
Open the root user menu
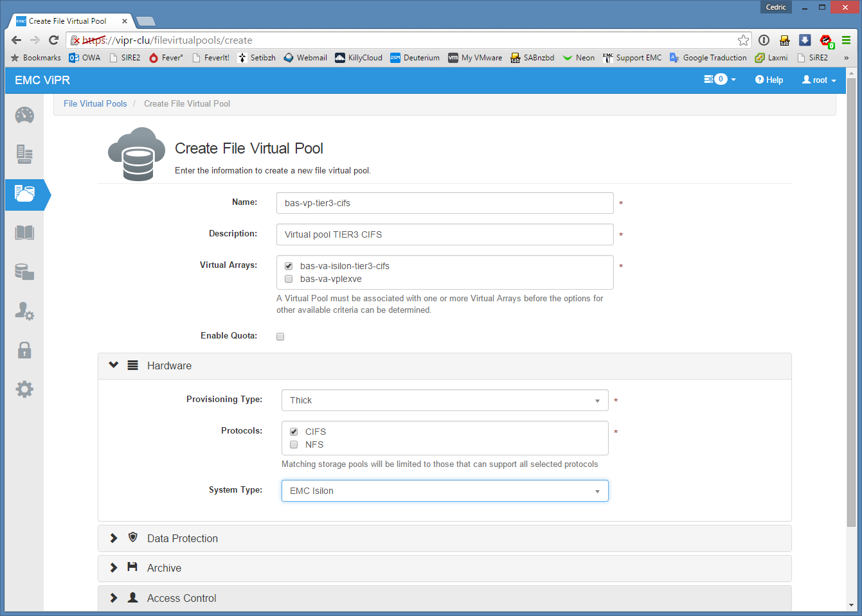click(819, 80)
